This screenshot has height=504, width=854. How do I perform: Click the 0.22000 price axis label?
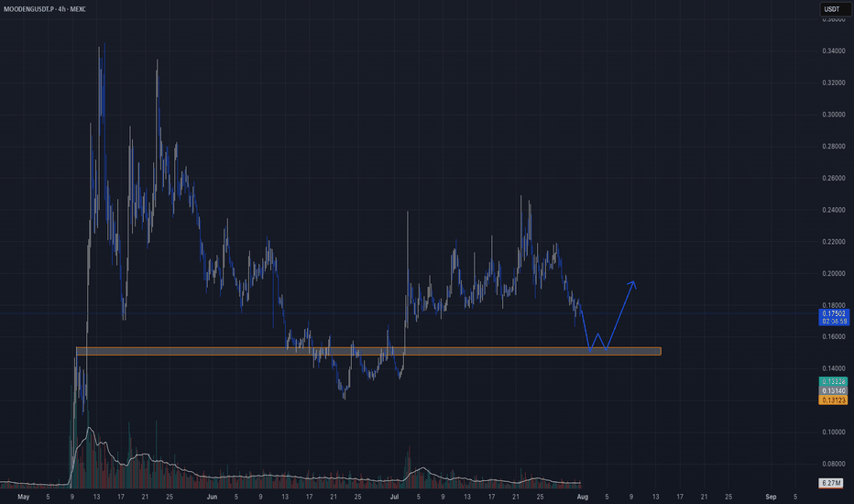coord(834,242)
